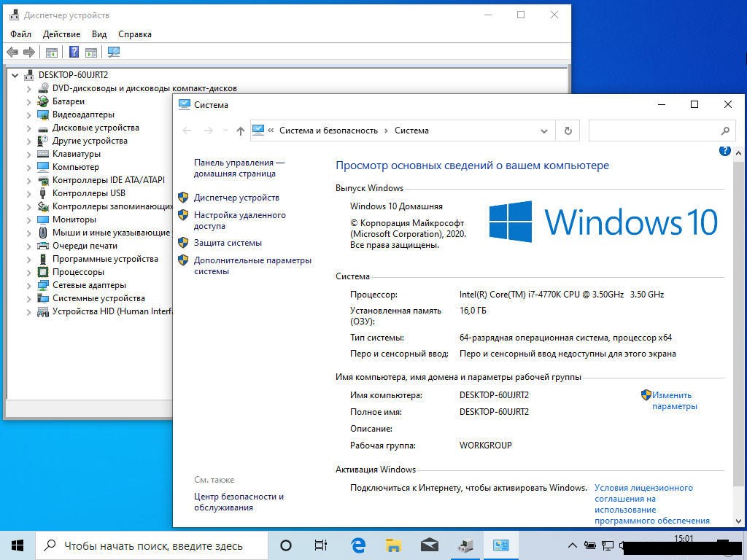The image size is (747, 560).
Task: Click the action pane toolbar icon
Action: 91,52
